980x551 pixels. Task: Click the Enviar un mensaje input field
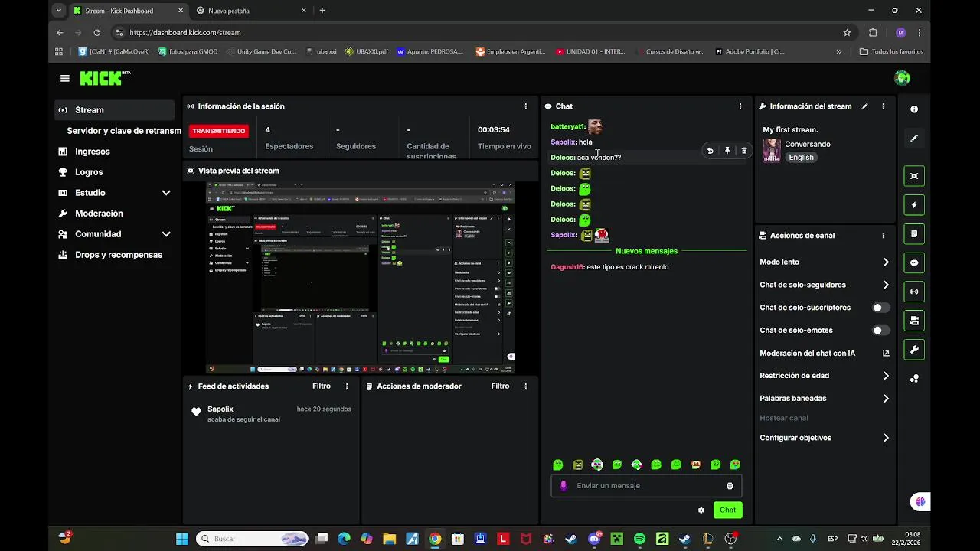click(645, 486)
